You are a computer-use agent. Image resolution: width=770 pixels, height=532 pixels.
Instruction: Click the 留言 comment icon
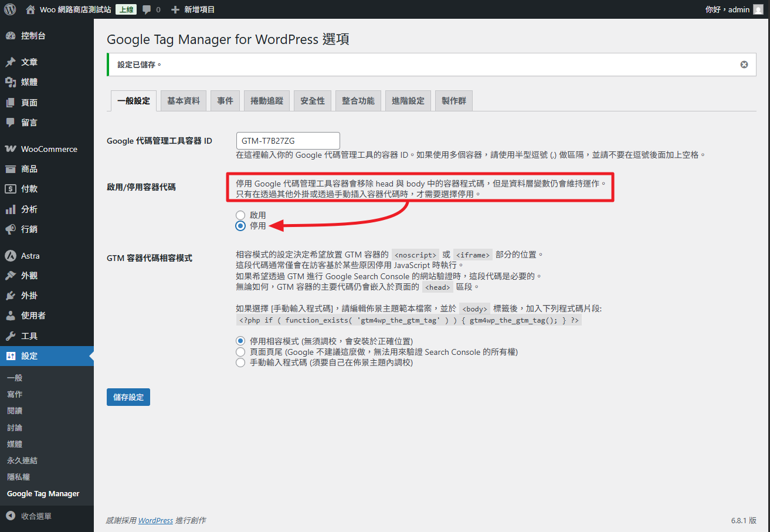(x=11, y=123)
